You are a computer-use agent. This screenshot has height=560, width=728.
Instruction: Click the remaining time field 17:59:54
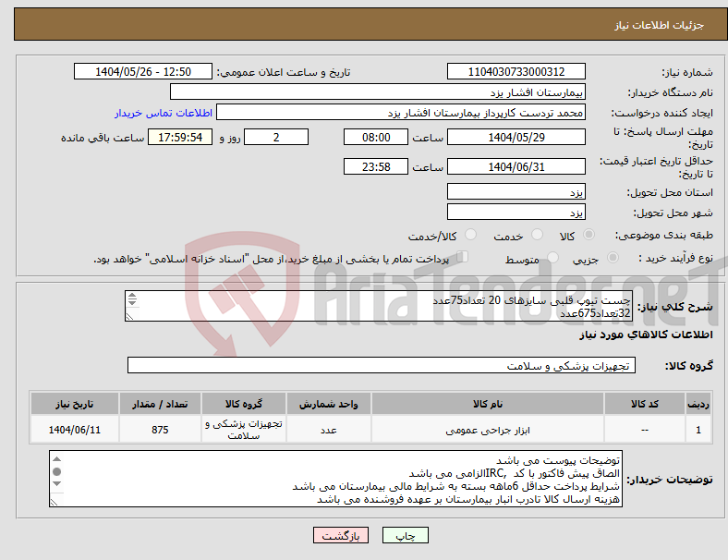180,138
